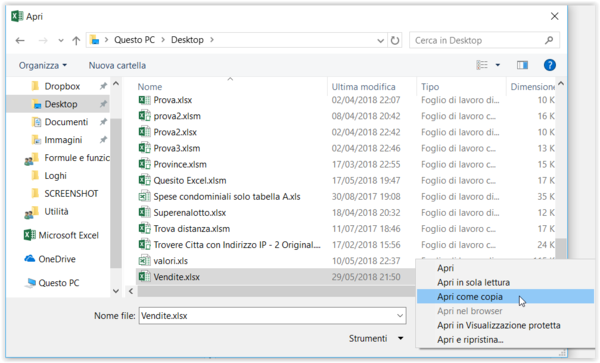Image resolution: width=600 pixels, height=363 pixels.
Task: Click navigation pane scroll-down arrow
Action: [116, 291]
